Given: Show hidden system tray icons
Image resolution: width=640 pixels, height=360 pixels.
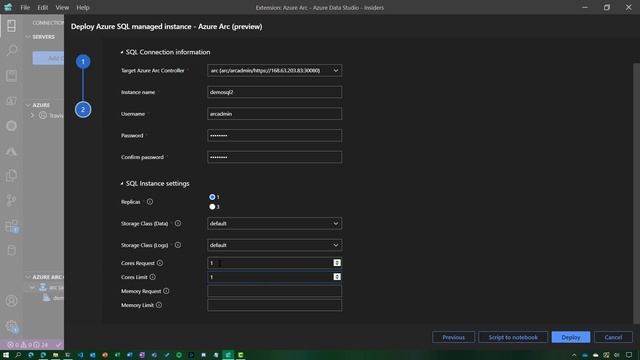Looking at the screenshot, I should (x=574, y=355).
